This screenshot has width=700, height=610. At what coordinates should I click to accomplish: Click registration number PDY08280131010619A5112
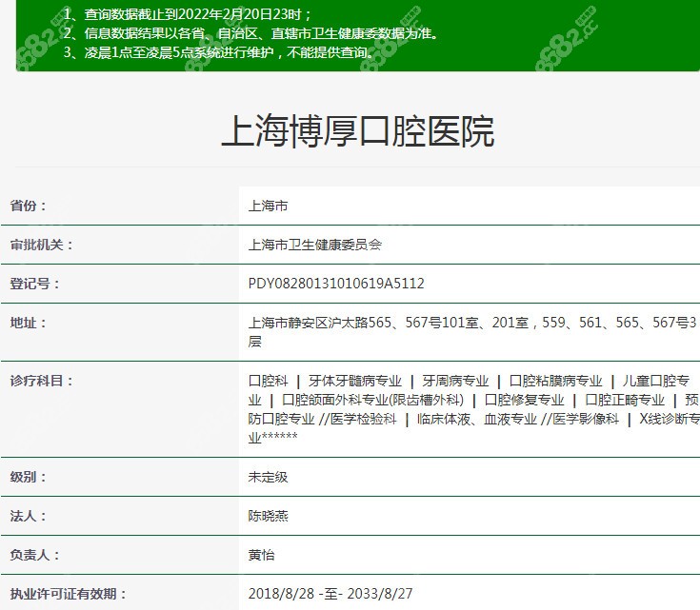336,284
